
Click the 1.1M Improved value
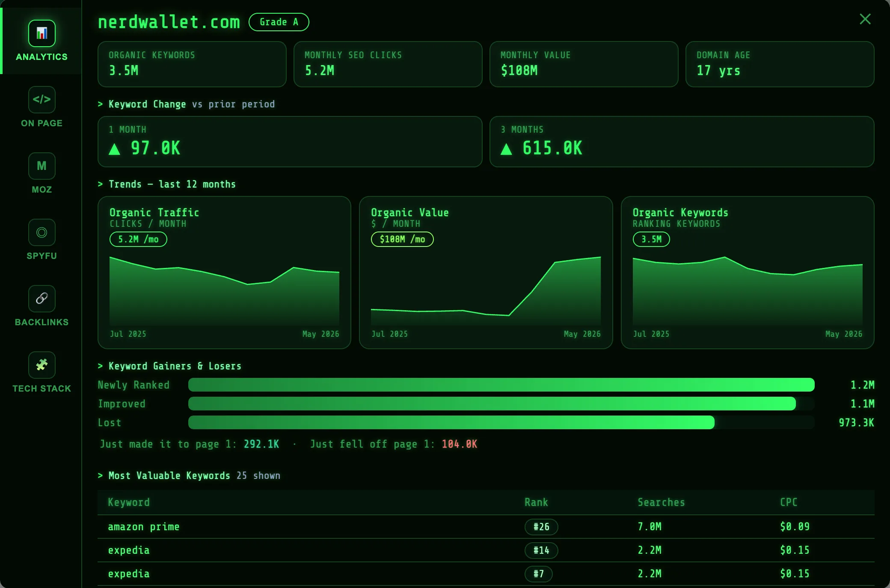pos(862,404)
